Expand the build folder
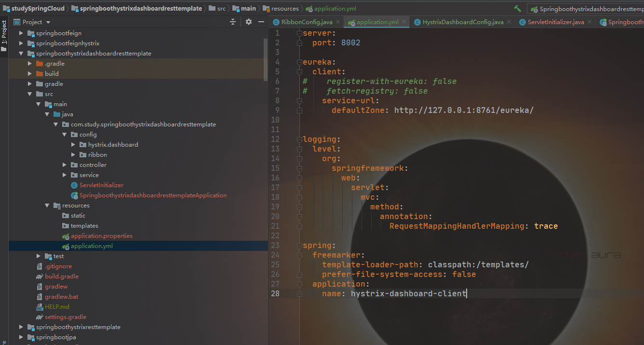Viewport: 644px width, 345px height. click(30, 74)
